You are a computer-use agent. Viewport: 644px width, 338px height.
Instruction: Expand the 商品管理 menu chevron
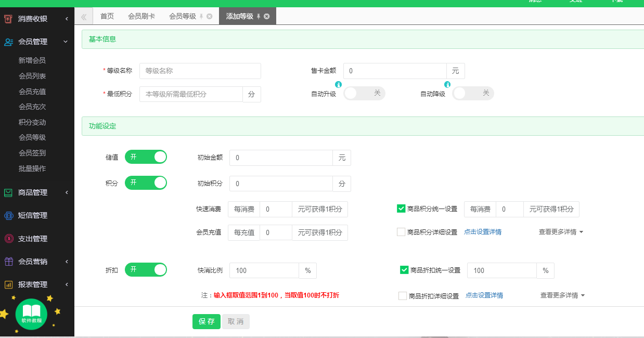(x=66, y=192)
